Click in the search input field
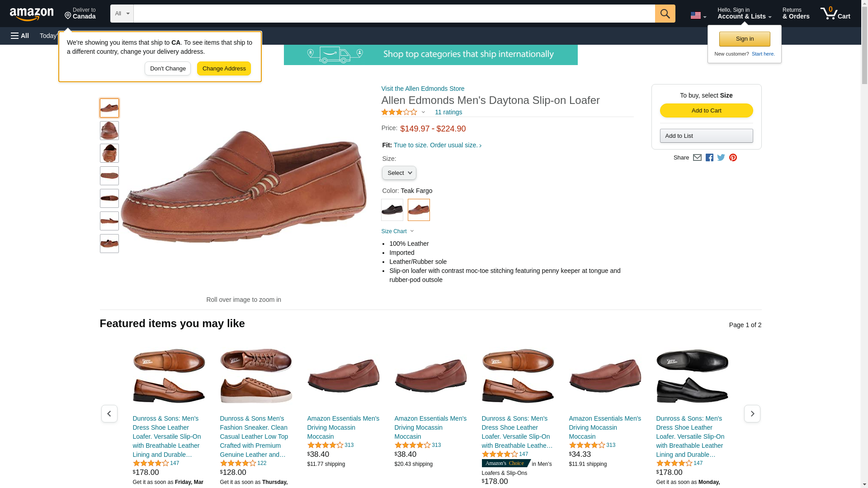 click(394, 14)
